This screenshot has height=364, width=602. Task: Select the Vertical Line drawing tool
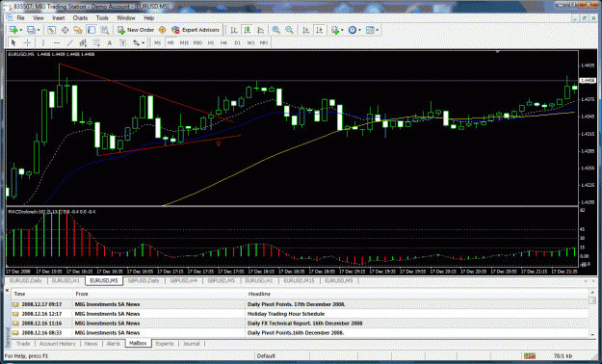point(42,42)
